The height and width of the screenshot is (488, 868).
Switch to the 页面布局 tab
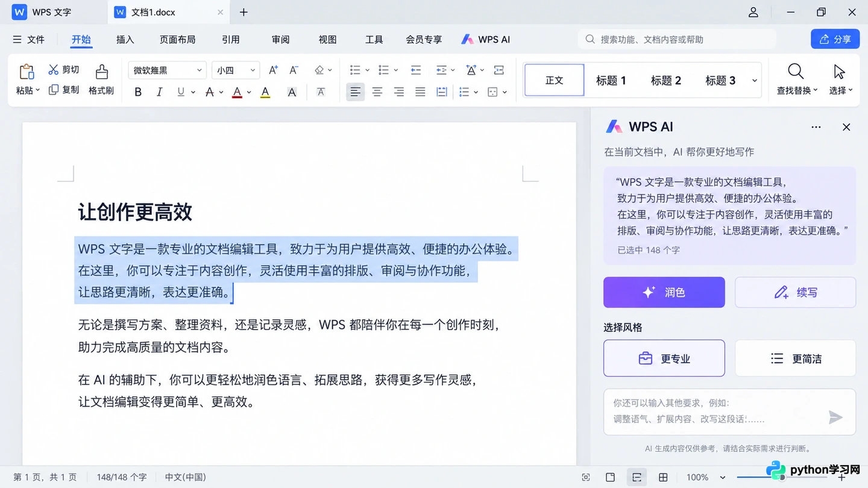[x=177, y=39]
